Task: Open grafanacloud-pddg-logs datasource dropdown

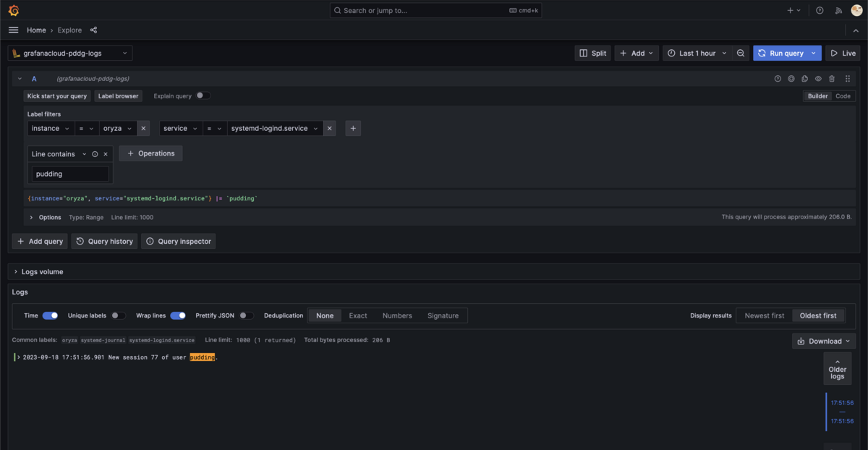Action: coord(70,54)
